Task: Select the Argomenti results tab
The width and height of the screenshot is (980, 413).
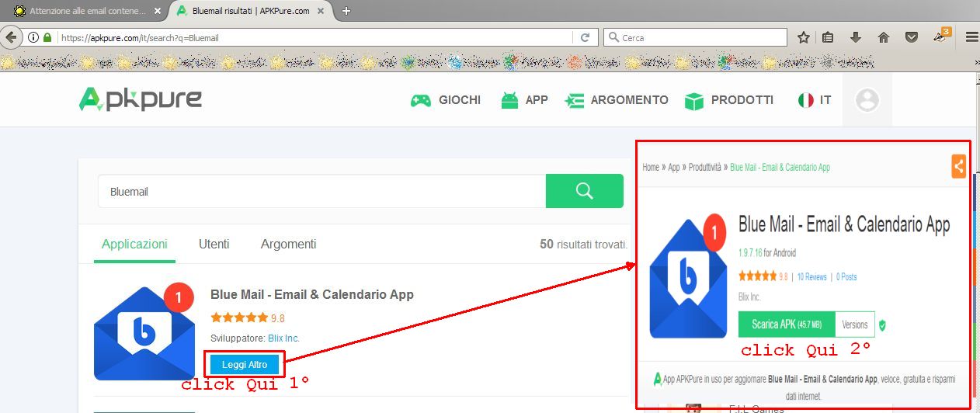Action: tap(289, 245)
